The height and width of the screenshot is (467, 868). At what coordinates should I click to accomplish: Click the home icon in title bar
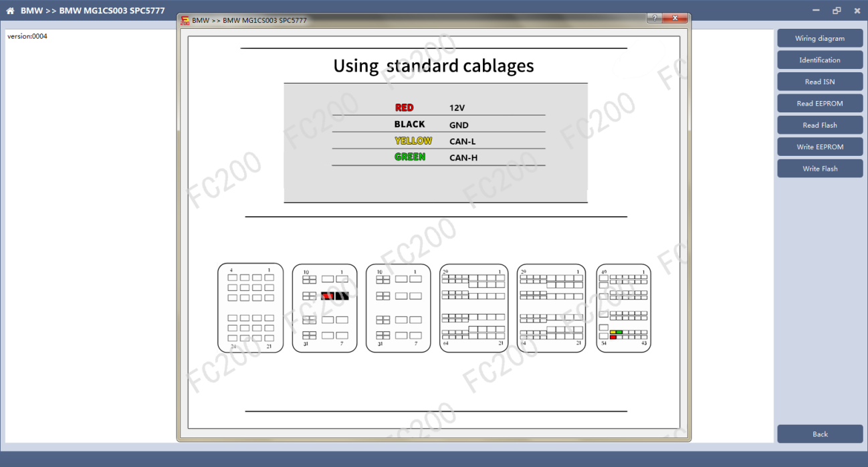[x=10, y=11]
